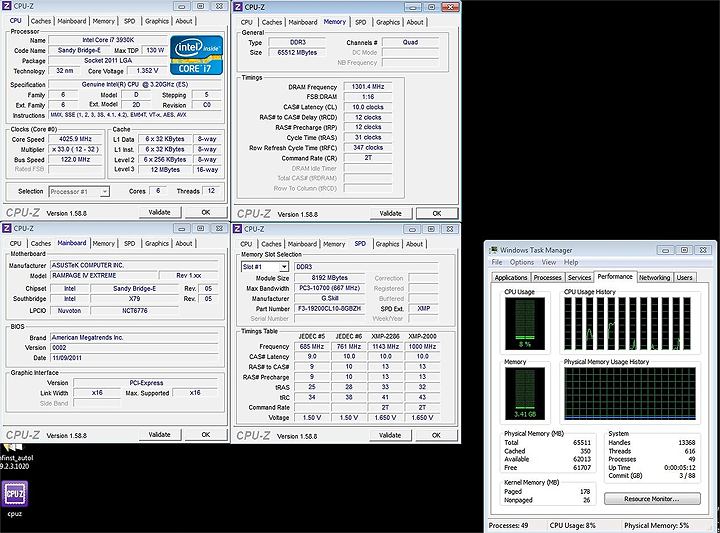Screen dimensions: 720x533
Task: Click OK in the Mainboard CPU-Z window
Action: point(206,435)
